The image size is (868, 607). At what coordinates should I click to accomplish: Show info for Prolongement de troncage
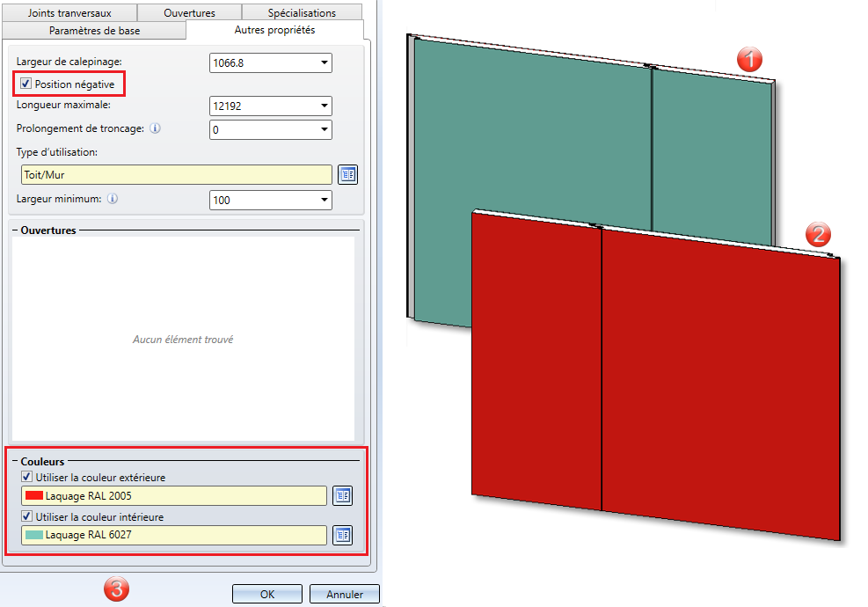click(156, 128)
